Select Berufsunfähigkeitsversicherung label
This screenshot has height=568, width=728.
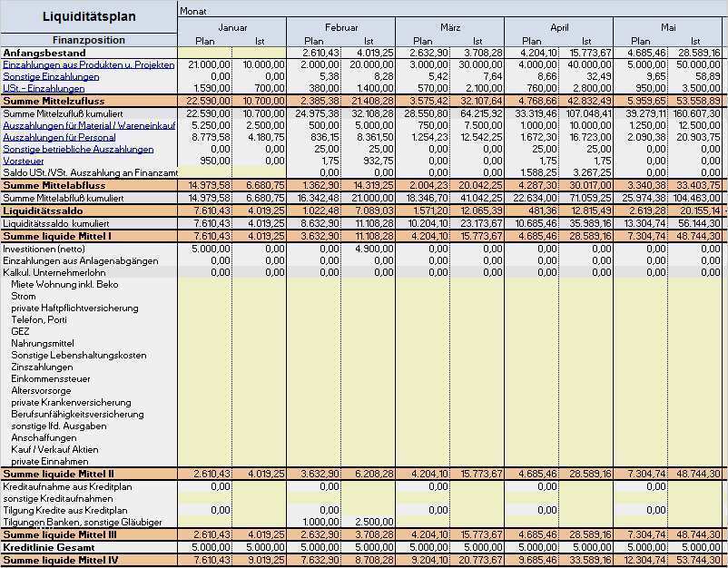click(77, 415)
